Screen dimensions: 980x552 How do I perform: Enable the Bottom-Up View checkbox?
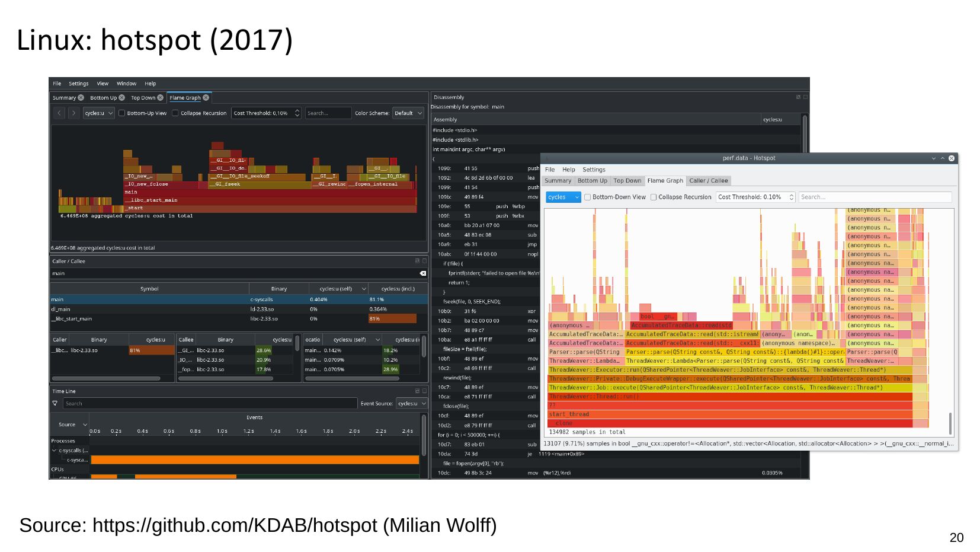click(121, 113)
